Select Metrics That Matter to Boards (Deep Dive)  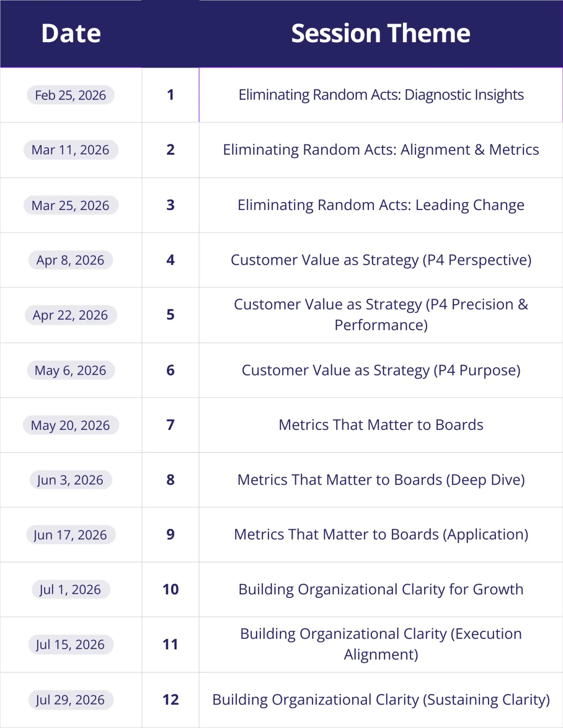[380, 480]
